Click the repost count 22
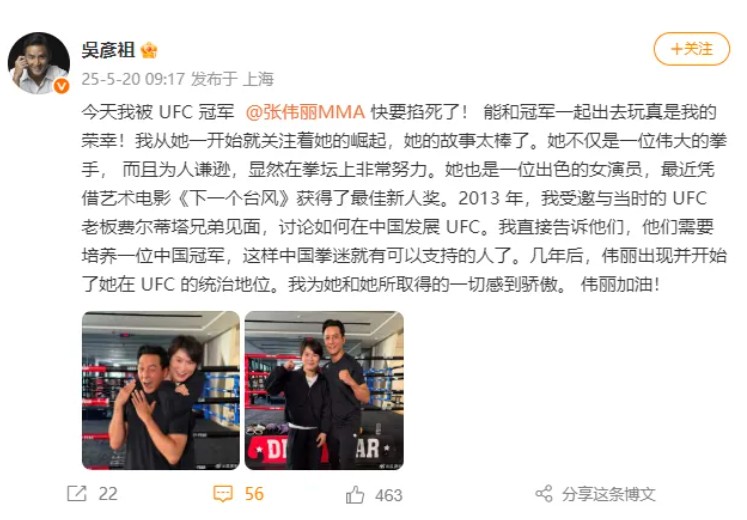This screenshot has height=520, width=747. click(x=108, y=494)
